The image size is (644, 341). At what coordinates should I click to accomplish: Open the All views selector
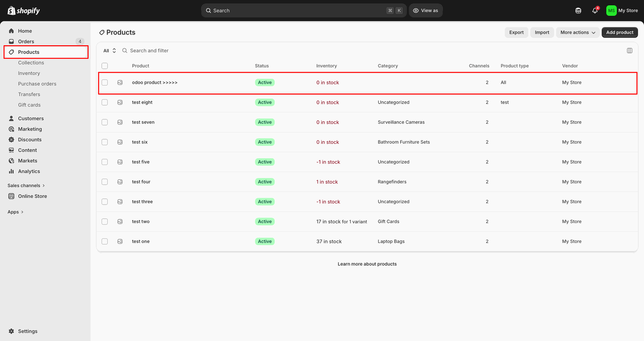(x=110, y=51)
